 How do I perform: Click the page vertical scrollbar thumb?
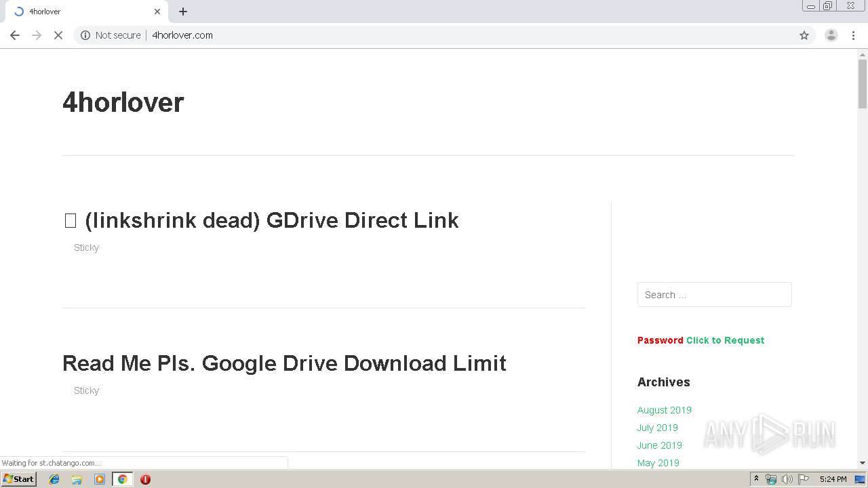coord(863,83)
